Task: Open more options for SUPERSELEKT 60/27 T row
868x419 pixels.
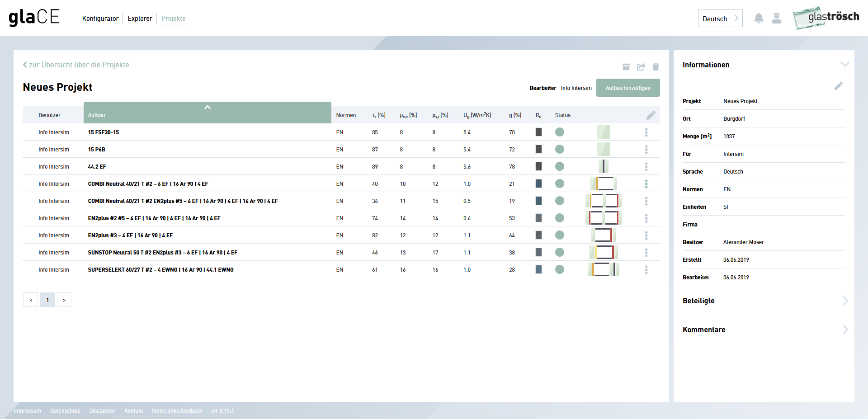Action: pyautogui.click(x=646, y=270)
